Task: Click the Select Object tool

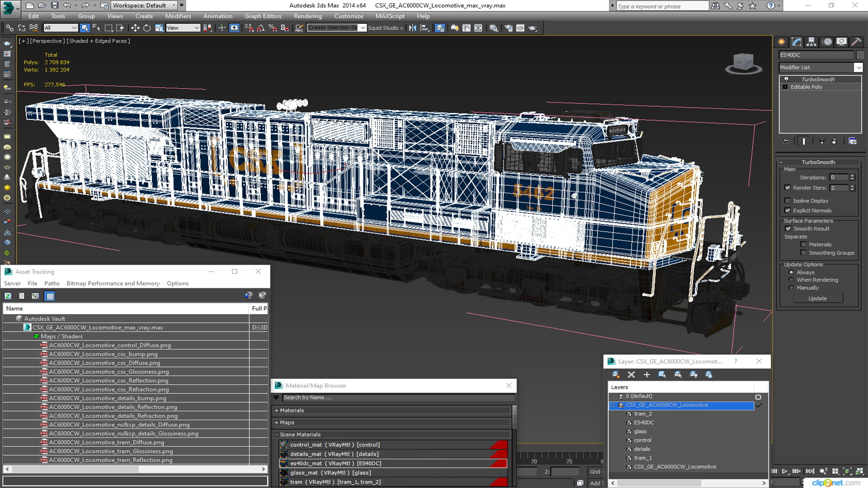Action: [85, 28]
